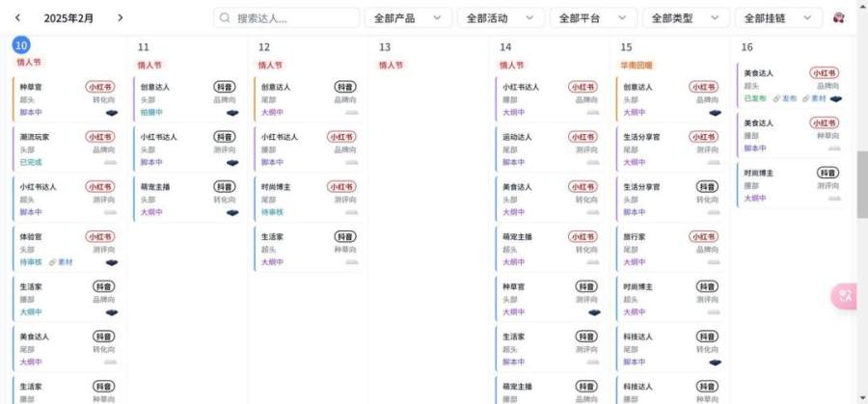Expand the 全部活动 dropdown filter
This screenshot has width=868, height=404.
coord(500,17)
